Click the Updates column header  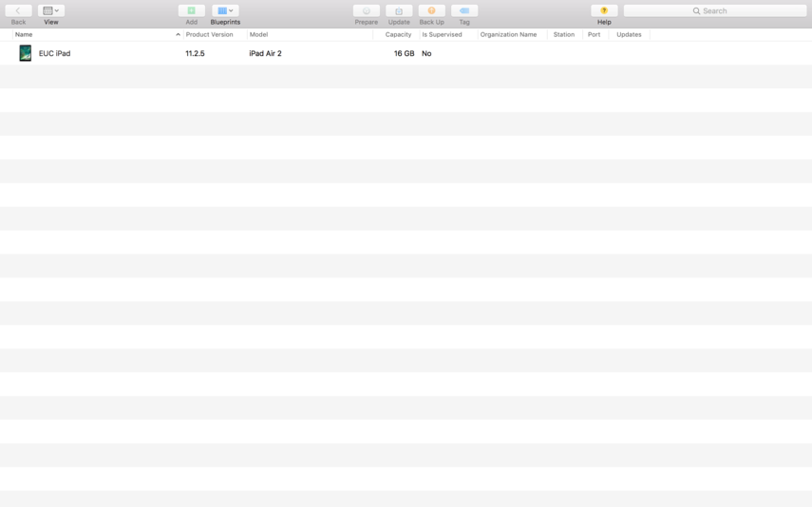point(629,34)
